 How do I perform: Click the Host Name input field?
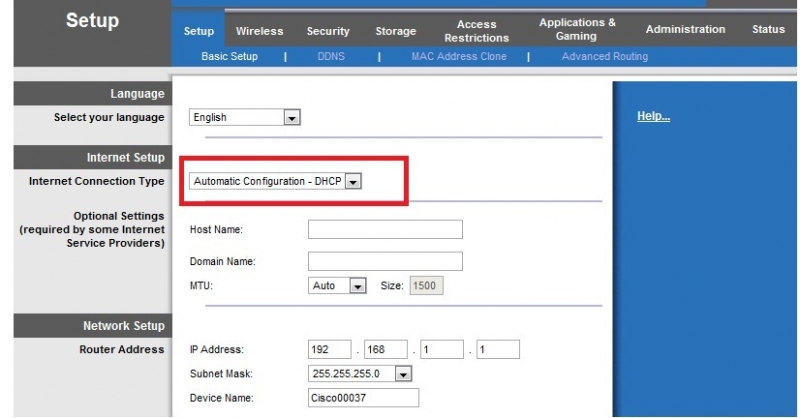click(x=385, y=230)
